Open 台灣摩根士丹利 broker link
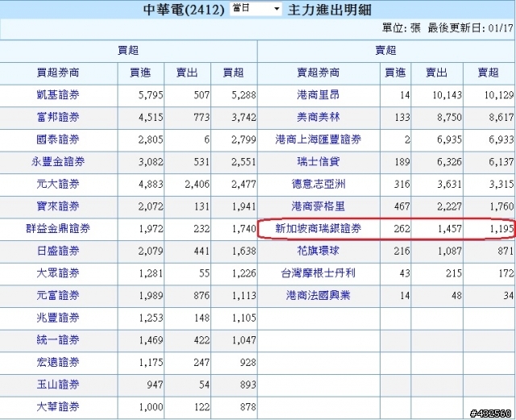Screen dimensions: 516x420 (x=318, y=273)
